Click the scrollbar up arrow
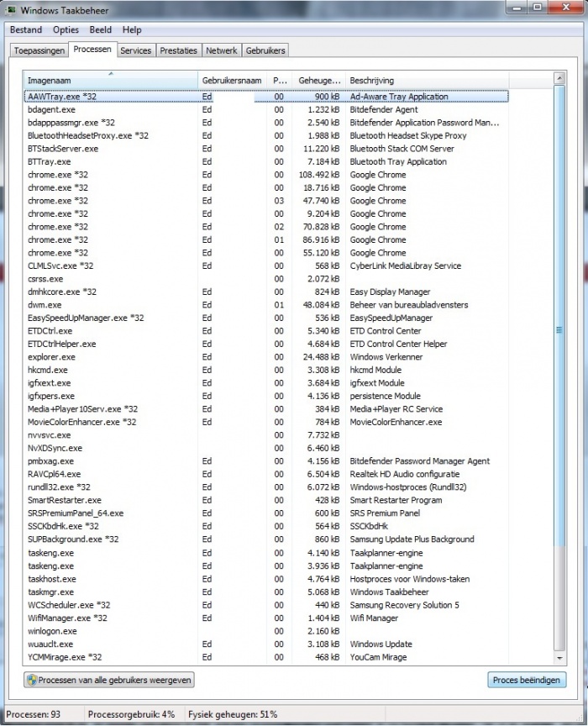Screen dimensions: 588x726 coord(559,78)
